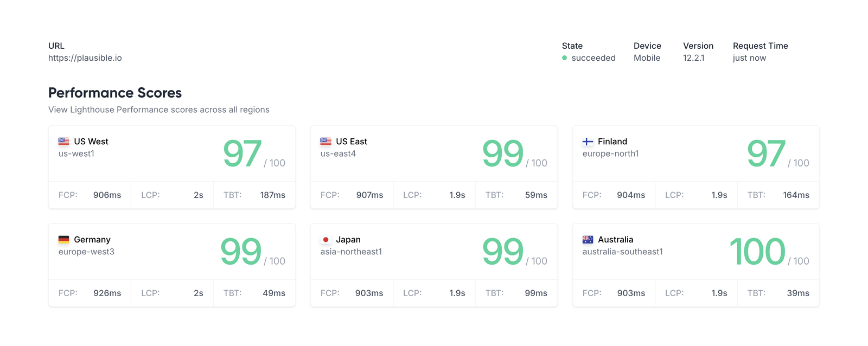Click the Finland LCP value 1.9s
Screen dimensions: 868x346
[x=719, y=195]
